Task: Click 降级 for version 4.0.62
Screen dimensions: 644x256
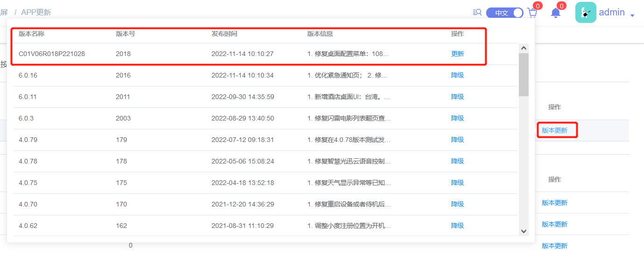Action: click(457, 226)
